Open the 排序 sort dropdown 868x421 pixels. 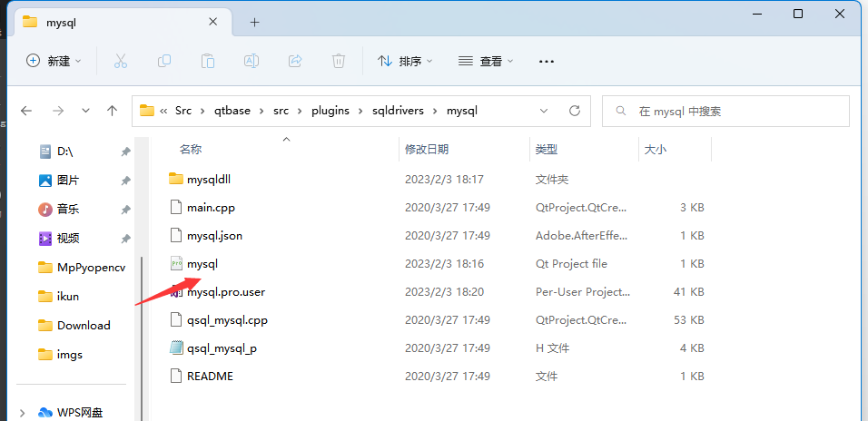tap(405, 61)
